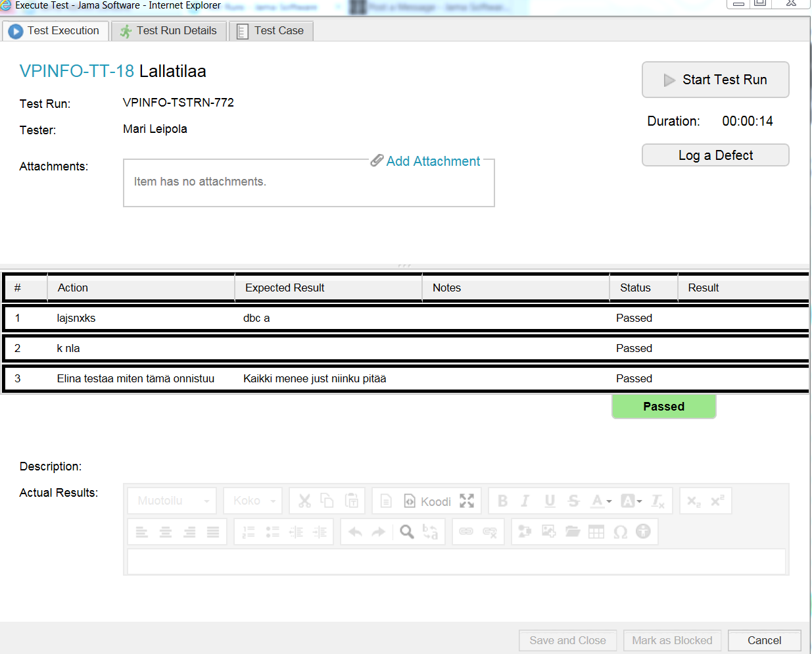Viewport: 812px width, 654px height.
Task: Click the Templates page icon beside Koodi
Action: tap(386, 501)
